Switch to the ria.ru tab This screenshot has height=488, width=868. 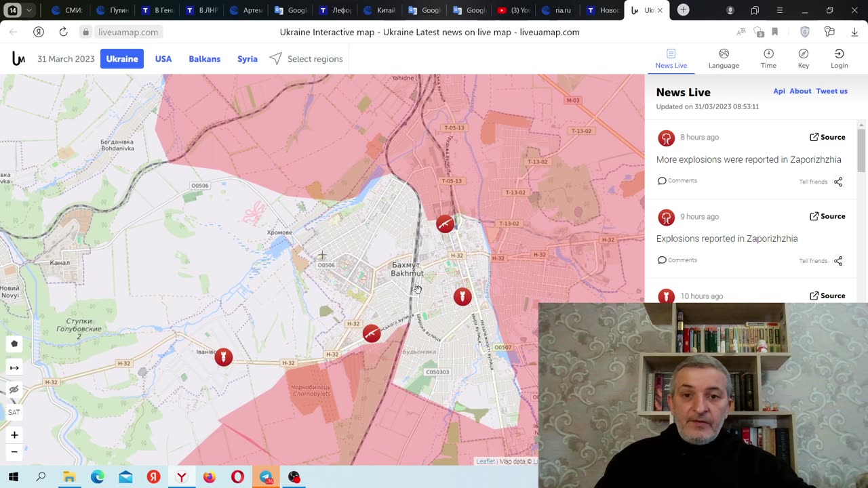pyautogui.click(x=557, y=10)
